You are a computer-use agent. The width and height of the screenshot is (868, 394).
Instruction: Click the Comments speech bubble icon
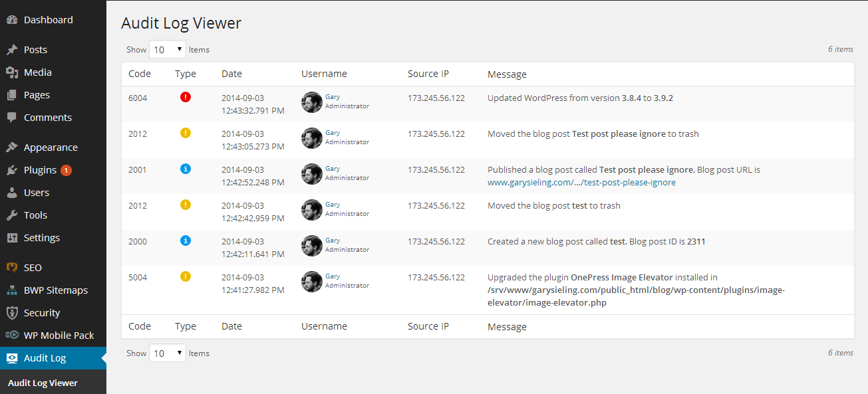(12, 118)
